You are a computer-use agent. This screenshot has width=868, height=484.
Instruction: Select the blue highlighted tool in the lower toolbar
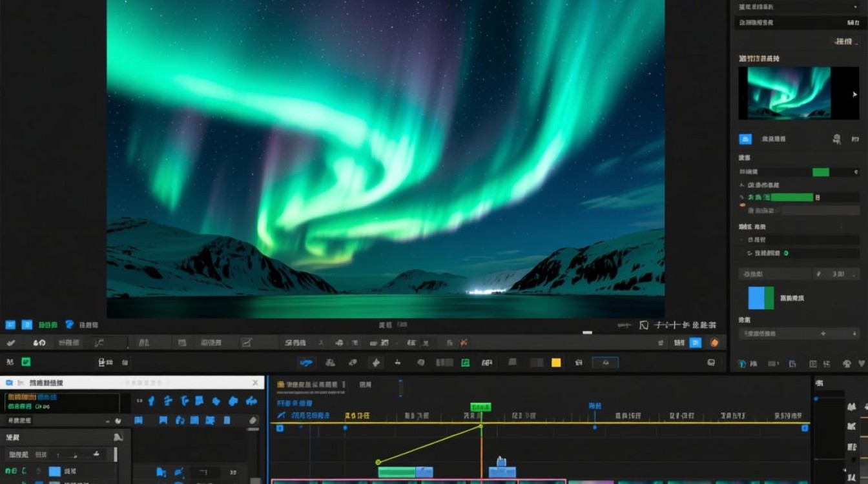(306, 363)
